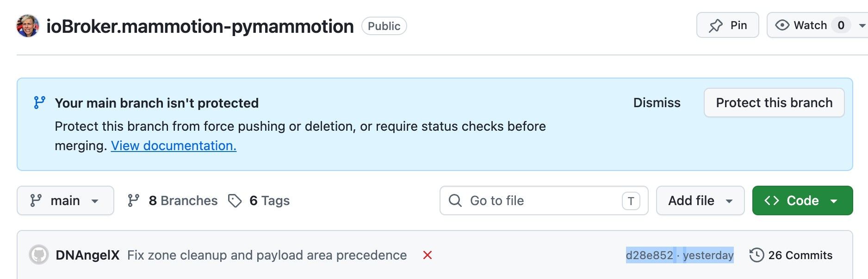Click the branches icon beside 8 Branches

point(134,200)
